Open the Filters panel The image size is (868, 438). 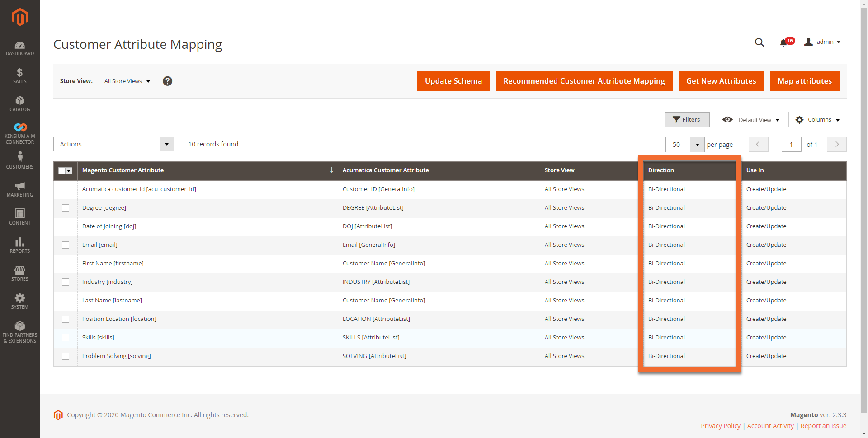tap(687, 119)
